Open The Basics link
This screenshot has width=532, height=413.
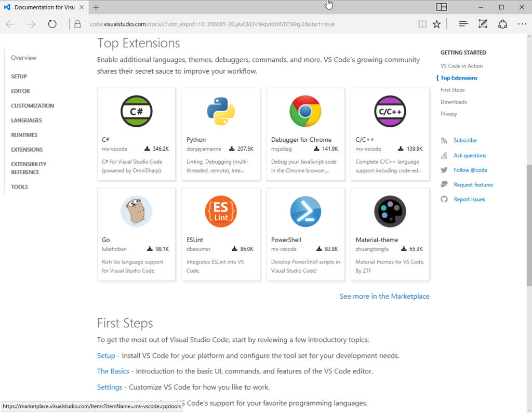(x=113, y=371)
